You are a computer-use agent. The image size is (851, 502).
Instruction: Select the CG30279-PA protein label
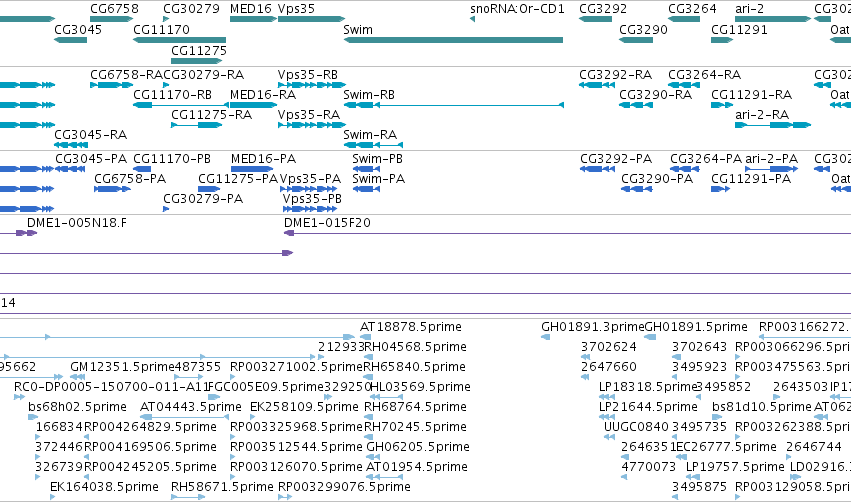(203, 199)
